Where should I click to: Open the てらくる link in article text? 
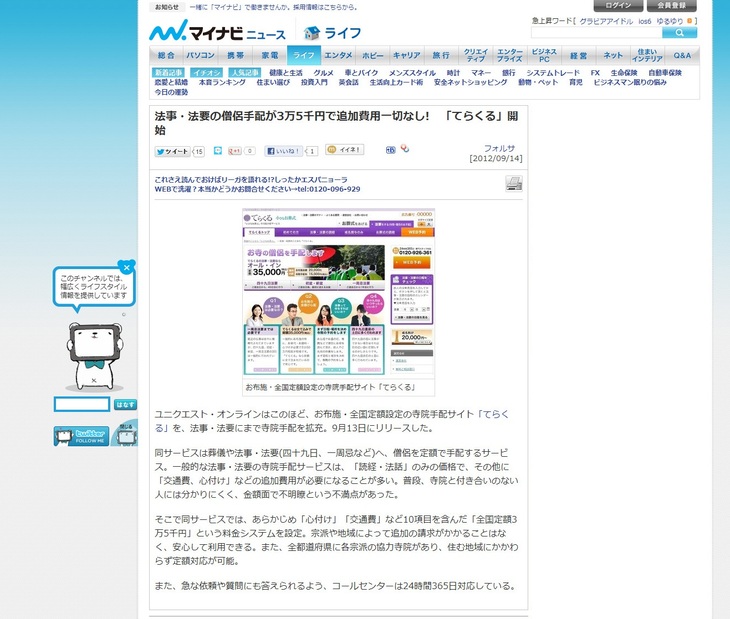click(x=497, y=413)
